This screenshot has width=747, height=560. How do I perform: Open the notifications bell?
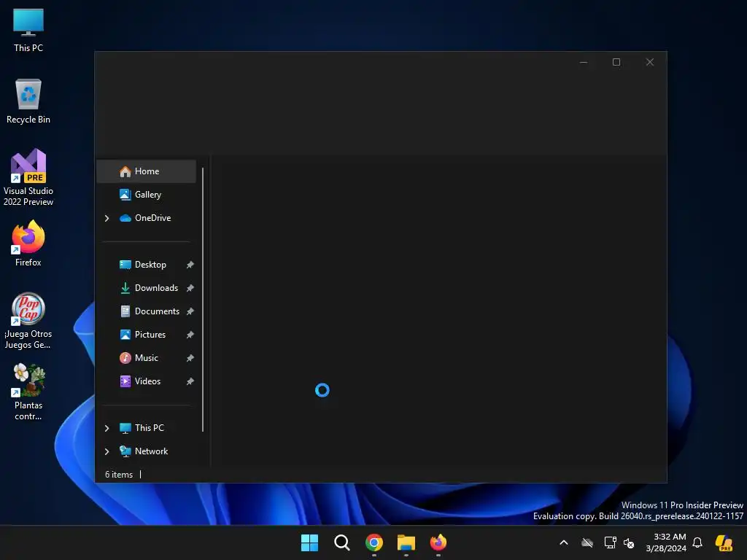697,542
